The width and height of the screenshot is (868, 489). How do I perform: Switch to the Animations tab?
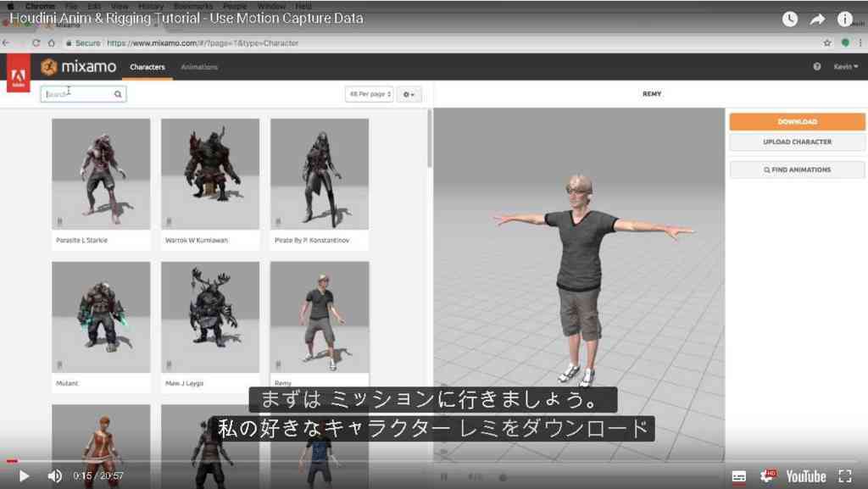199,67
